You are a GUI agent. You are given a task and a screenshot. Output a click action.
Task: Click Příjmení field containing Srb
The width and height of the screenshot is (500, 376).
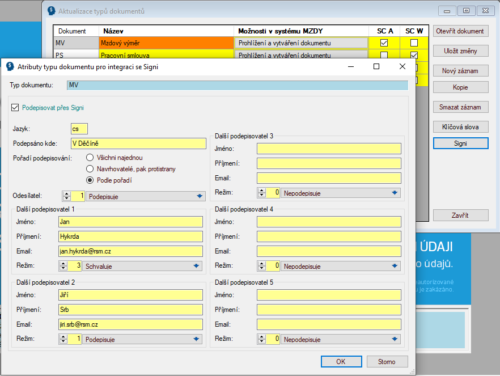pos(130,309)
